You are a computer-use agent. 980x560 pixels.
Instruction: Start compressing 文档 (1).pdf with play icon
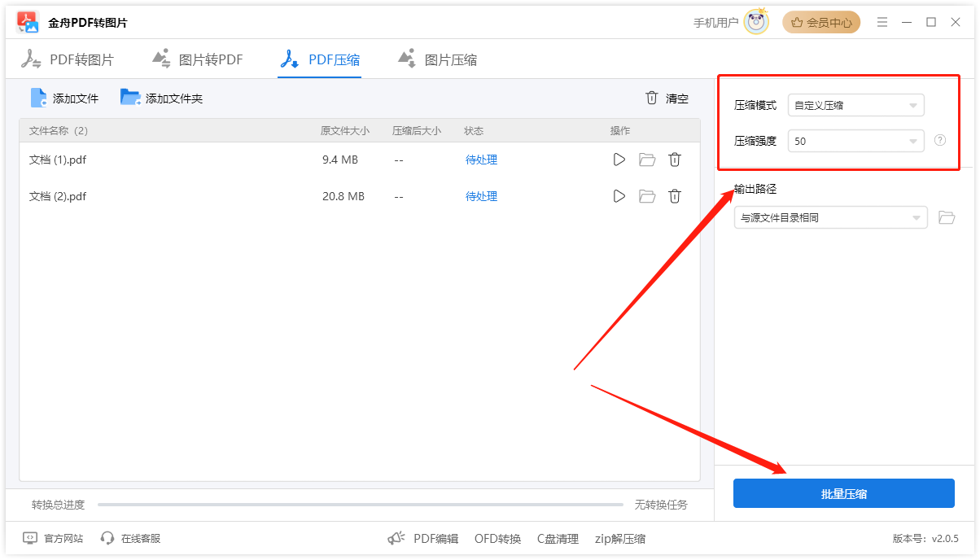click(x=619, y=160)
